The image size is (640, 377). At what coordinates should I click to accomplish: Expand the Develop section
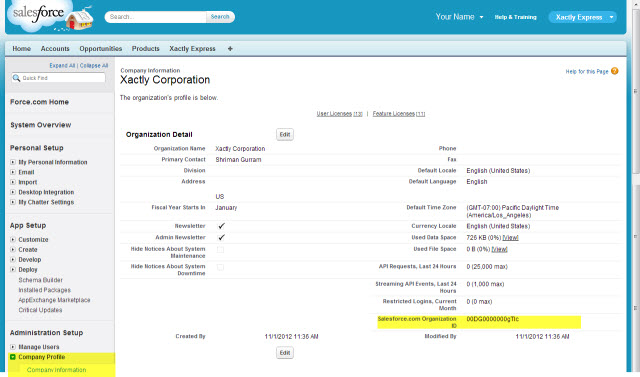coord(13,259)
